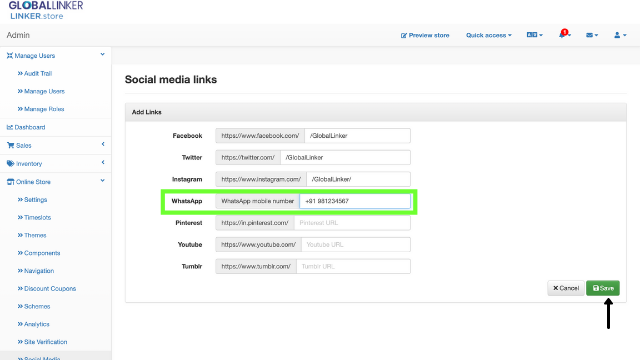Save the social media links

(603, 288)
